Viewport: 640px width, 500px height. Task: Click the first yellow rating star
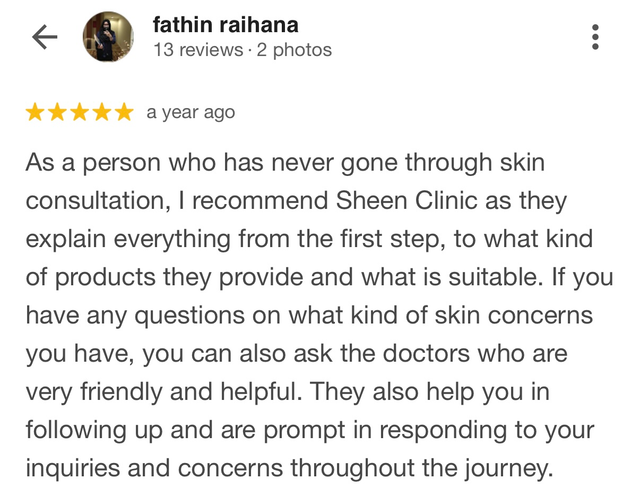pos(35,112)
